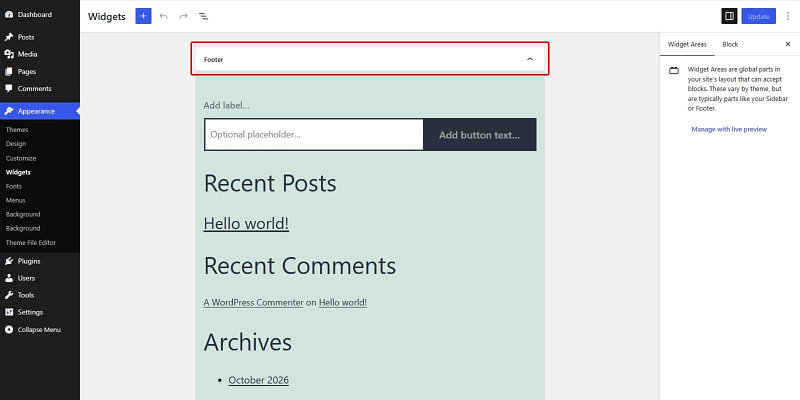Click the blue block inserter plus button
This screenshot has height=400, width=800.
pyautogui.click(x=143, y=16)
